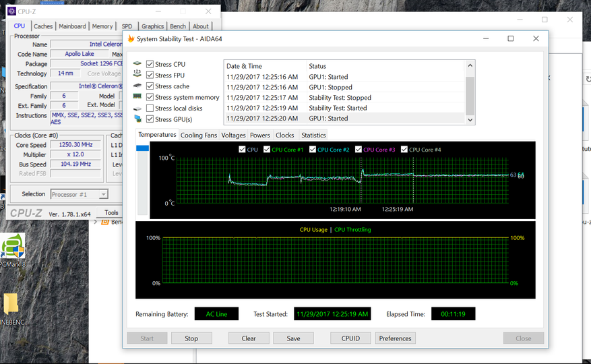Switch to the Cooling Fans tab
The height and width of the screenshot is (364, 591).
(x=199, y=135)
